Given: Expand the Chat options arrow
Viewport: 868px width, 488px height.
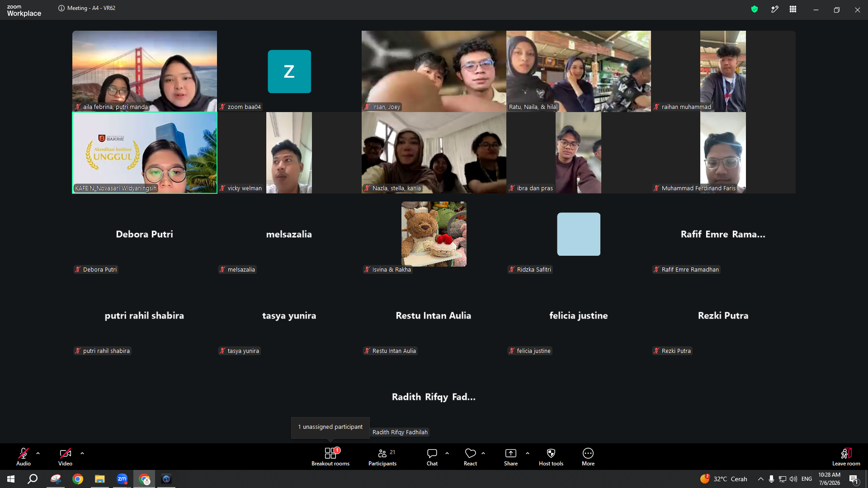Looking at the screenshot, I should pyautogui.click(x=447, y=453).
